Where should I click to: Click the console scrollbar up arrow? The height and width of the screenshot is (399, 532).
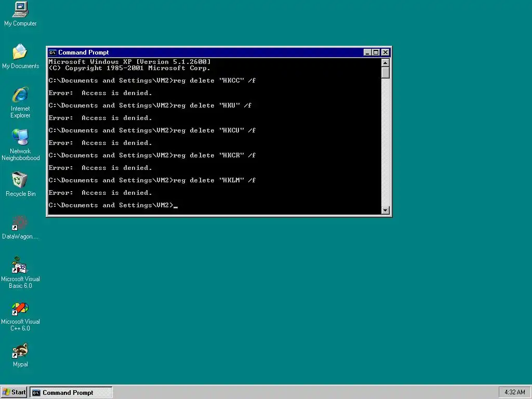pyautogui.click(x=385, y=63)
